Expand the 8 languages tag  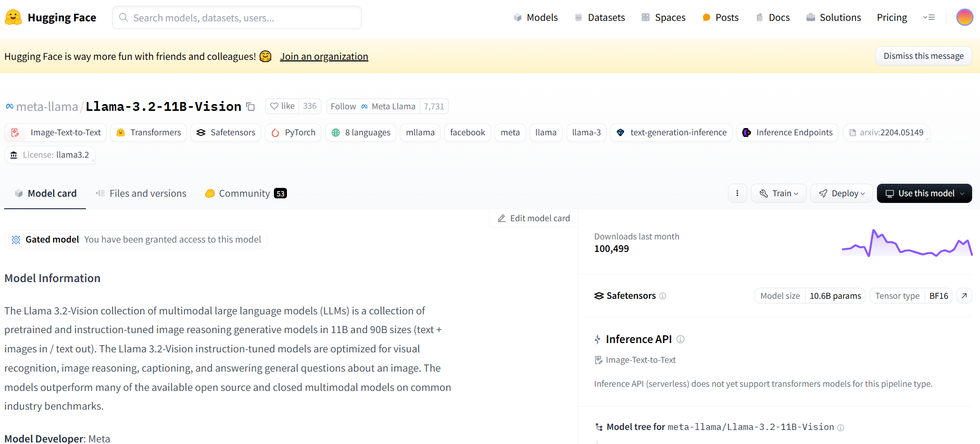click(361, 133)
